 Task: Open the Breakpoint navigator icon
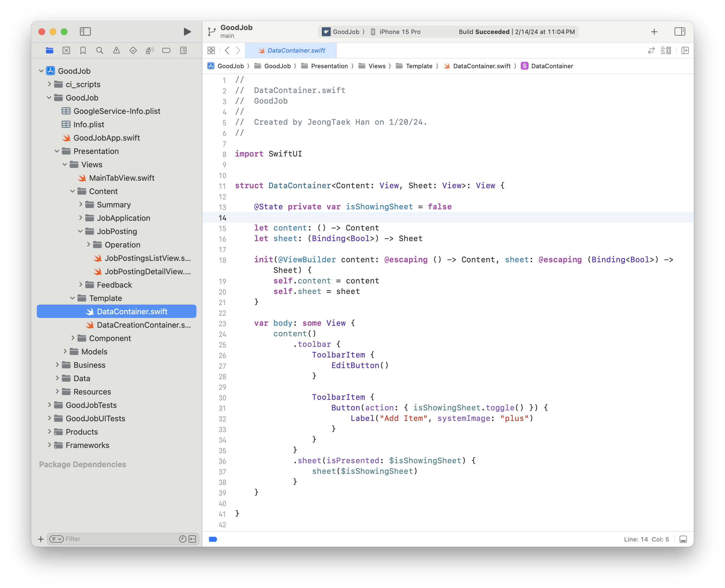click(166, 50)
